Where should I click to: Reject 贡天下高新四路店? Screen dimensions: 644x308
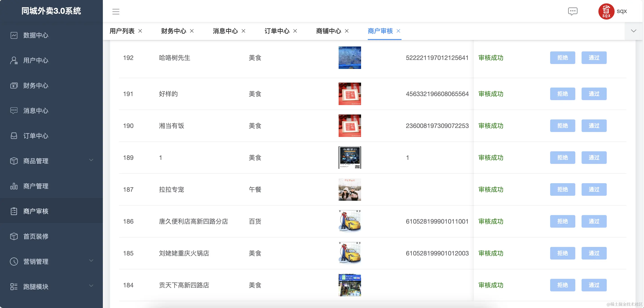click(x=562, y=285)
